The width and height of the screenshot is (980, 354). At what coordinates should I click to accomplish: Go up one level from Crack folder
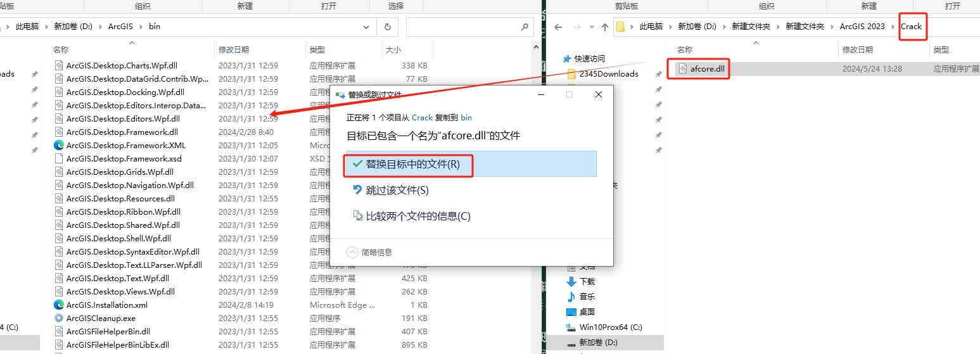click(605, 27)
